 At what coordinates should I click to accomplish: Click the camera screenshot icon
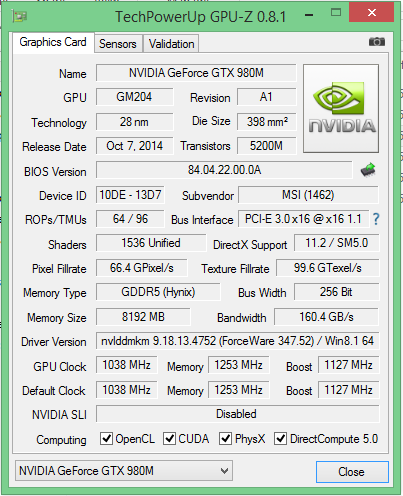pyautogui.click(x=377, y=42)
